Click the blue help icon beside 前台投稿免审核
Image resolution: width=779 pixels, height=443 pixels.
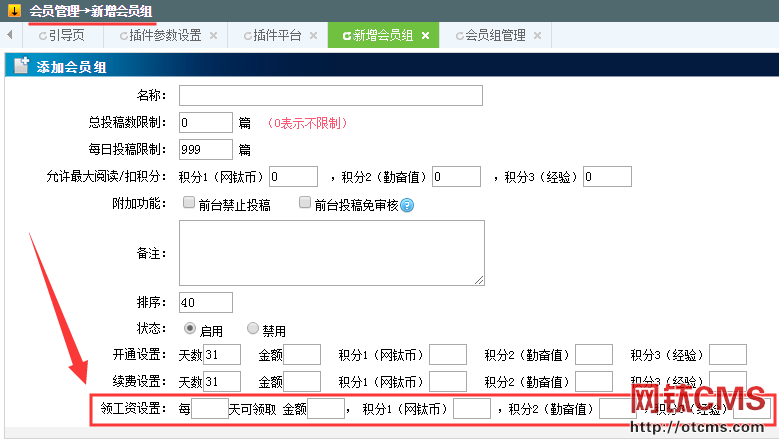point(407,205)
